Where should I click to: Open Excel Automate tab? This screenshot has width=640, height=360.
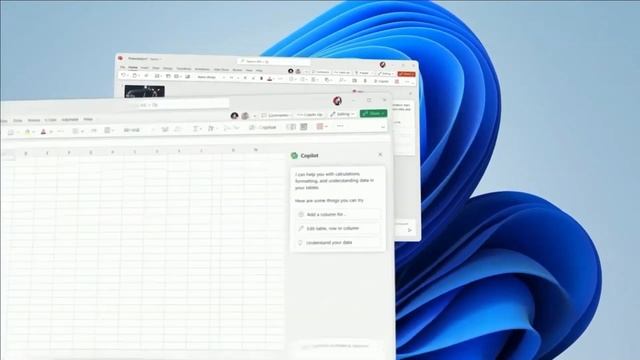click(x=70, y=120)
